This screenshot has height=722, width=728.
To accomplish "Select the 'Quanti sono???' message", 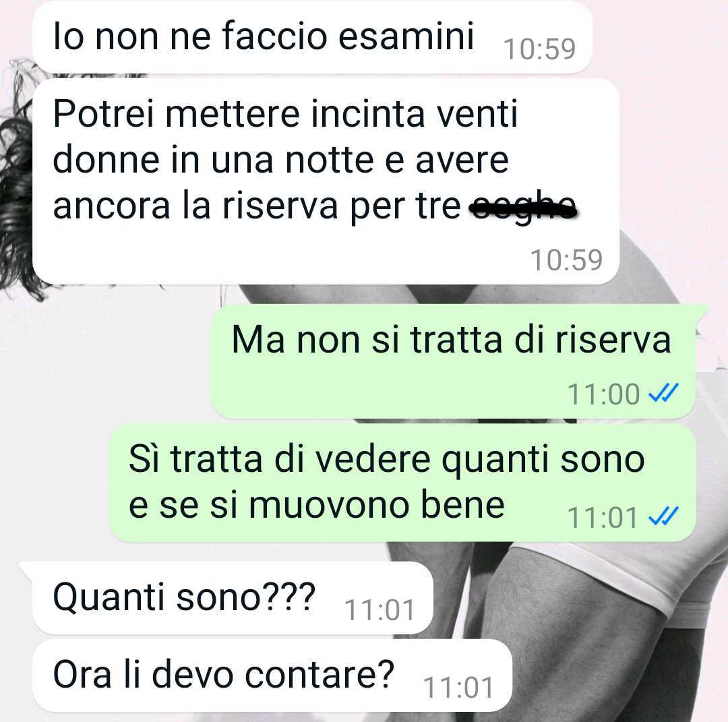I will [x=233, y=598].
